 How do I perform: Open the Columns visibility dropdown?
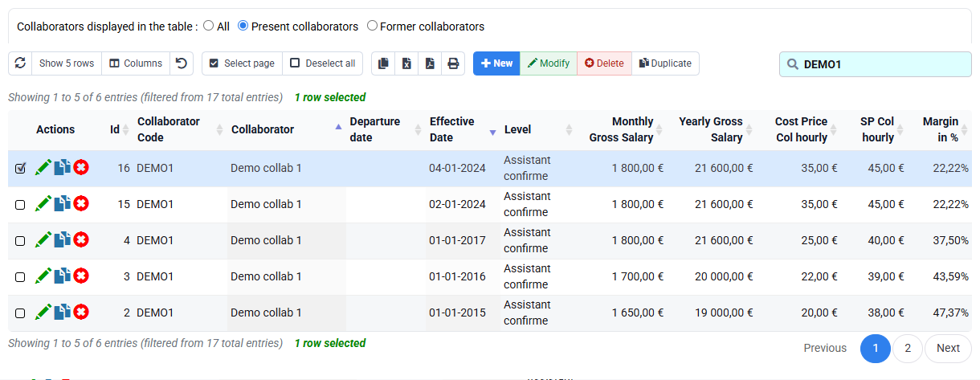[136, 63]
